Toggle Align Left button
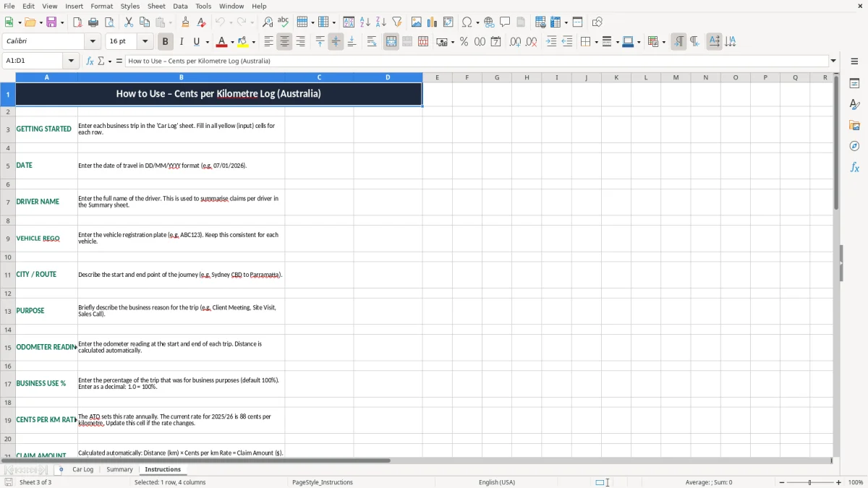Viewport: 868px width, 488px height. click(268, 42)
